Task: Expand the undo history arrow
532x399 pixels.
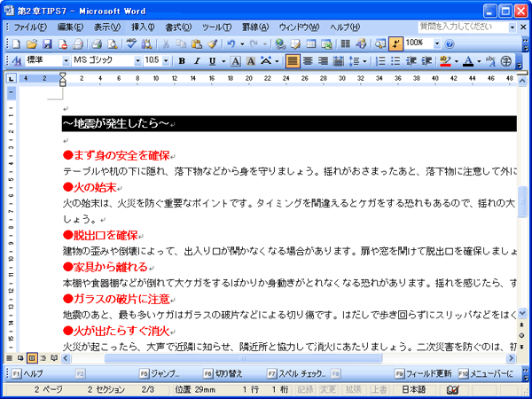Action: tap(242, 43)
